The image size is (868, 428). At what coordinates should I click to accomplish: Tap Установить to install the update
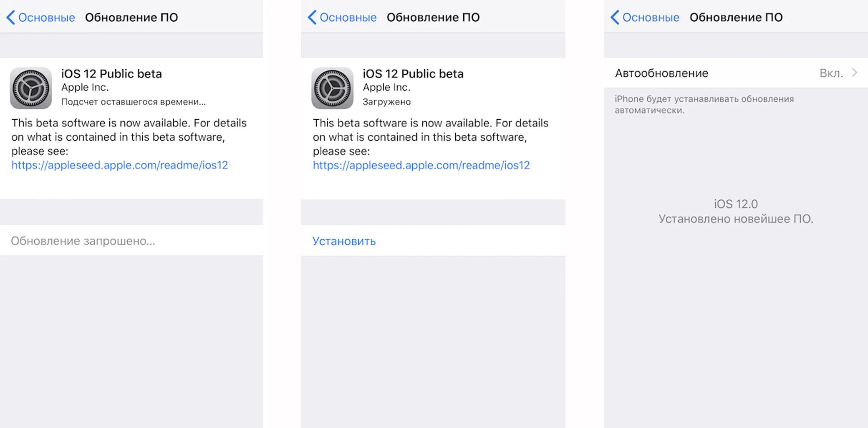[x=344, y=241]
